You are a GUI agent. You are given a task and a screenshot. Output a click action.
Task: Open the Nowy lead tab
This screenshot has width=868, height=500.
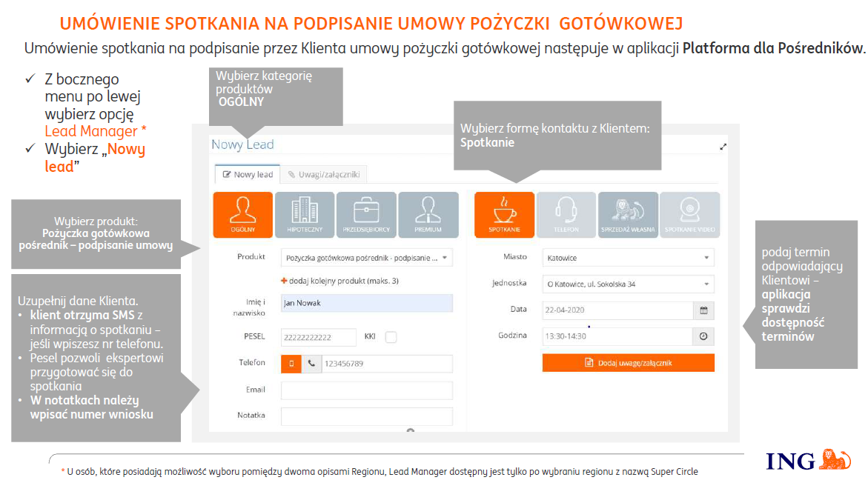click(x=248, y=175)
